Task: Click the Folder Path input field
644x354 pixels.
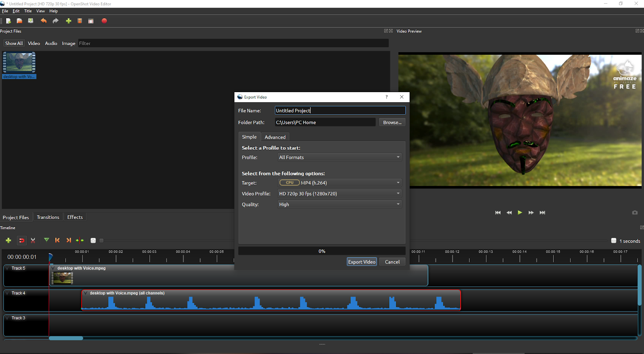Action: point(325,122)
